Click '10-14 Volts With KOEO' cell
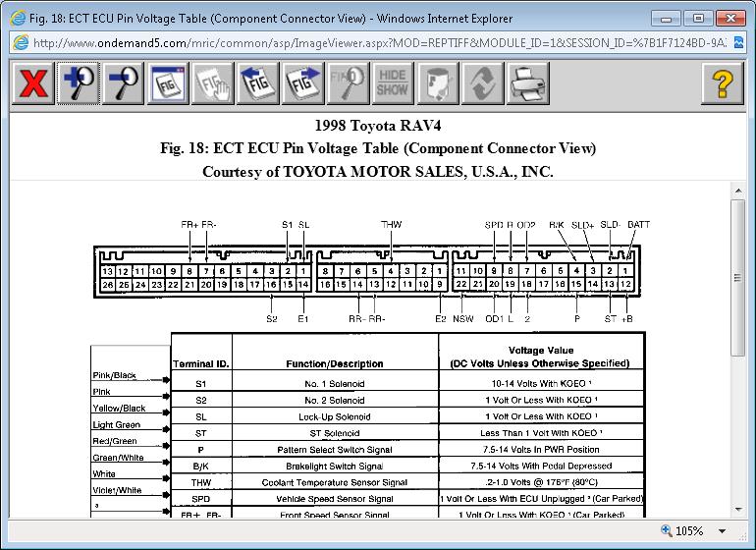Screen dimensions: 756x550 (541, 384)
